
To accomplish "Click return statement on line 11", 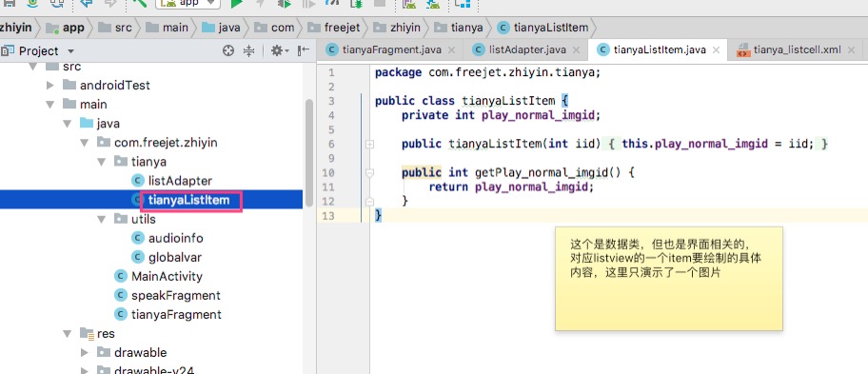I will [511, 187].
